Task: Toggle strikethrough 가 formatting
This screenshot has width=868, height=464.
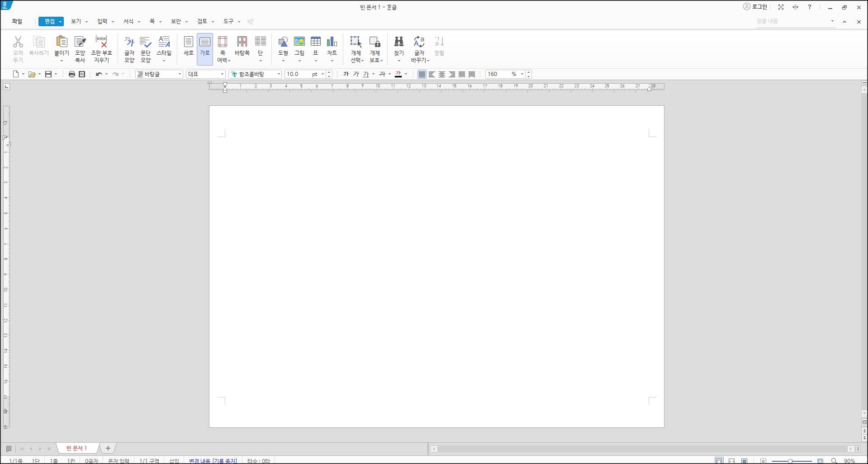Action: click(382, 74)
